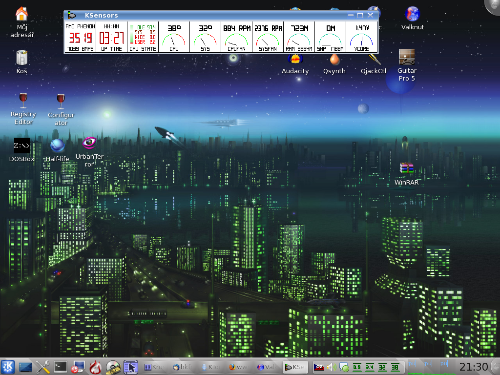Switch to the KSensors taskbar entry
The width and height of the screenshot is (500, 375).
[x=294, y=367]
